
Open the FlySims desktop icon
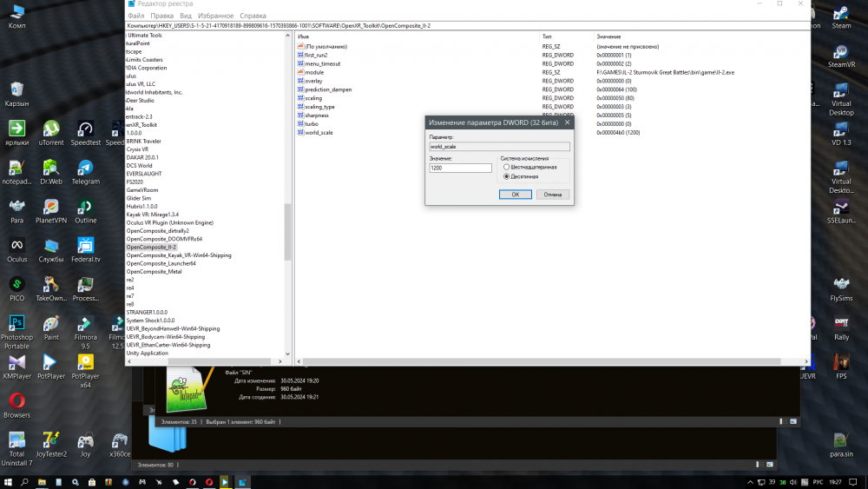pyautogui.click(x=841, y=288)
